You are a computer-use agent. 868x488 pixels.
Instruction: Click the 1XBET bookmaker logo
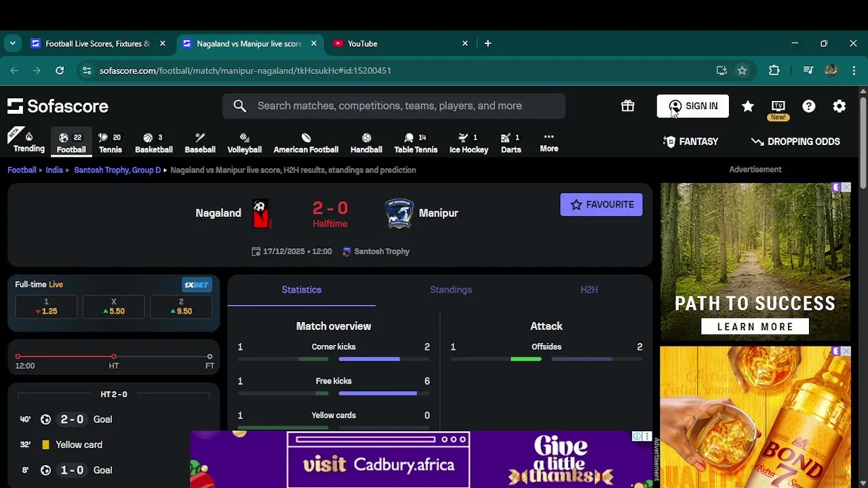point(197,285)
